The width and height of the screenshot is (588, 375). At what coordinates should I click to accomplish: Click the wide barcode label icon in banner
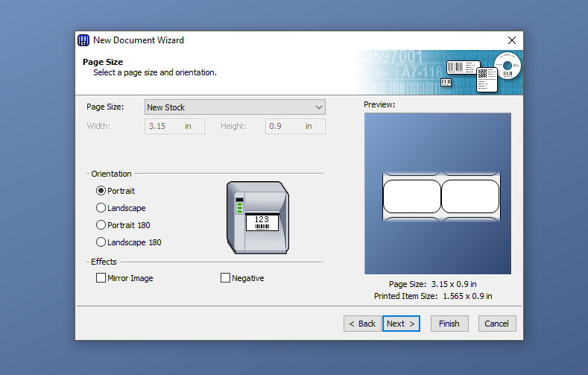(x=460, y=69)
